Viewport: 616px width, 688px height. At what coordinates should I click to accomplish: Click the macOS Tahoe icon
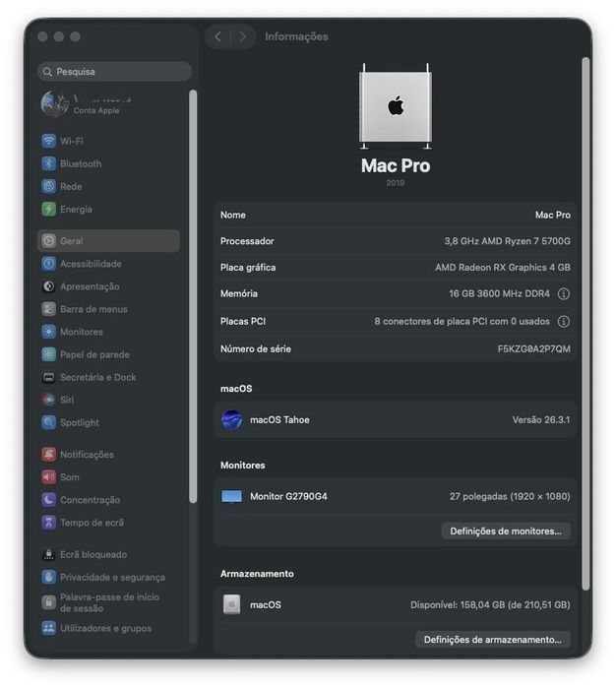(x=231, y=420)
